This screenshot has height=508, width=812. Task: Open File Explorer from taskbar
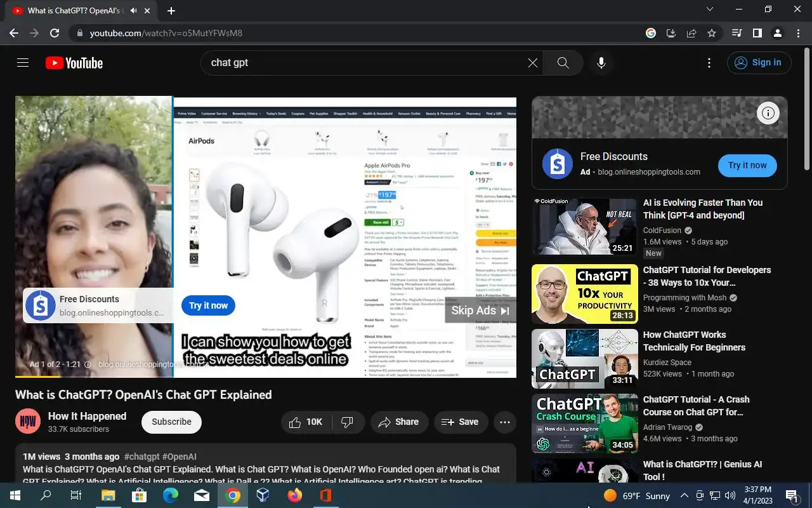[x=108, y=495]
